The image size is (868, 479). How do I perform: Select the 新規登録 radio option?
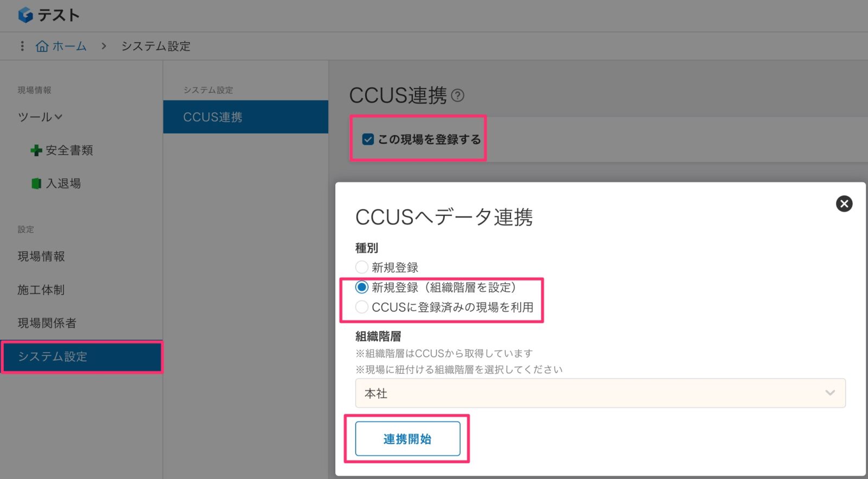coord(362,267)
